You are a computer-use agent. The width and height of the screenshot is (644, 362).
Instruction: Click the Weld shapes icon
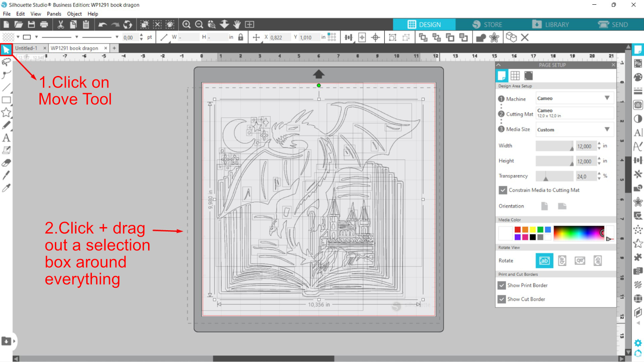point(481,37)
